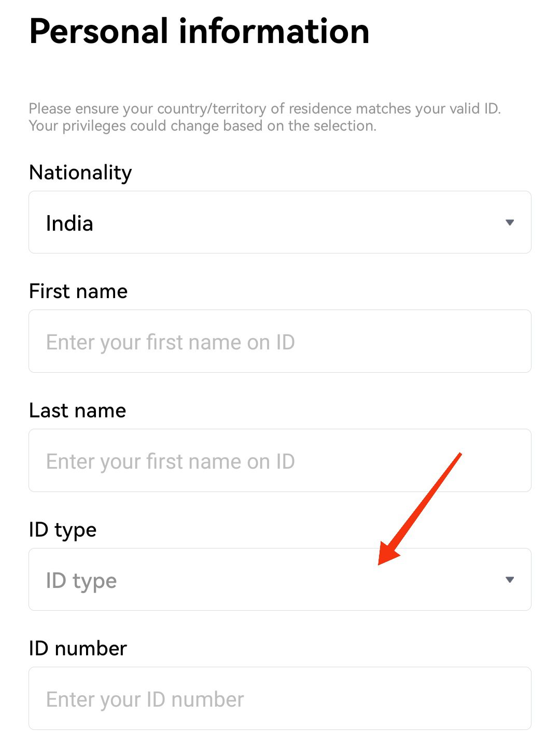Click the "ID type" label above dropdown
Viewport: 560px width, 744px height.
63,530
